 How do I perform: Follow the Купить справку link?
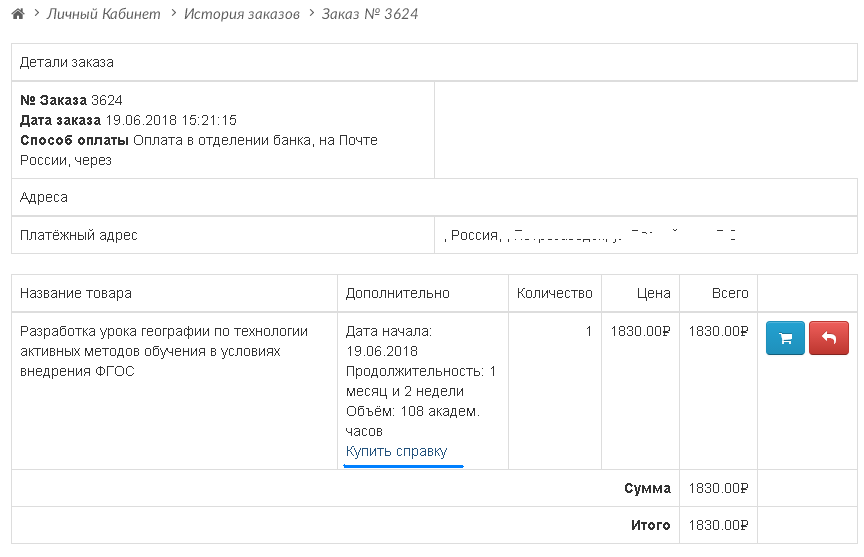coord(396,452)
